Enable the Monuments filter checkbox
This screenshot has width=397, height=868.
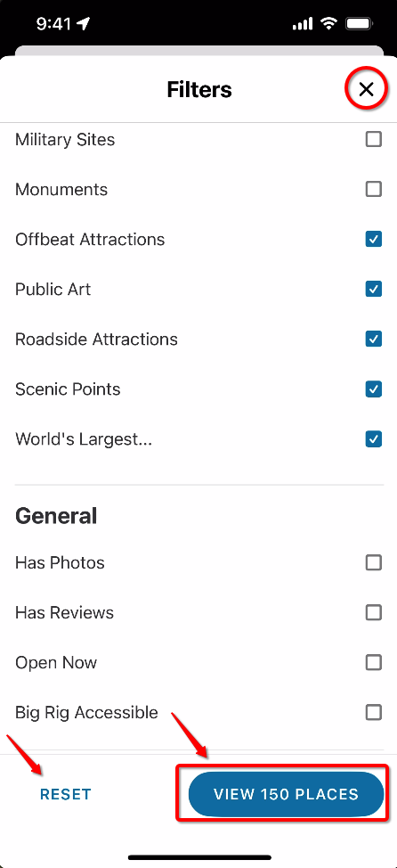tap(374, 189)
